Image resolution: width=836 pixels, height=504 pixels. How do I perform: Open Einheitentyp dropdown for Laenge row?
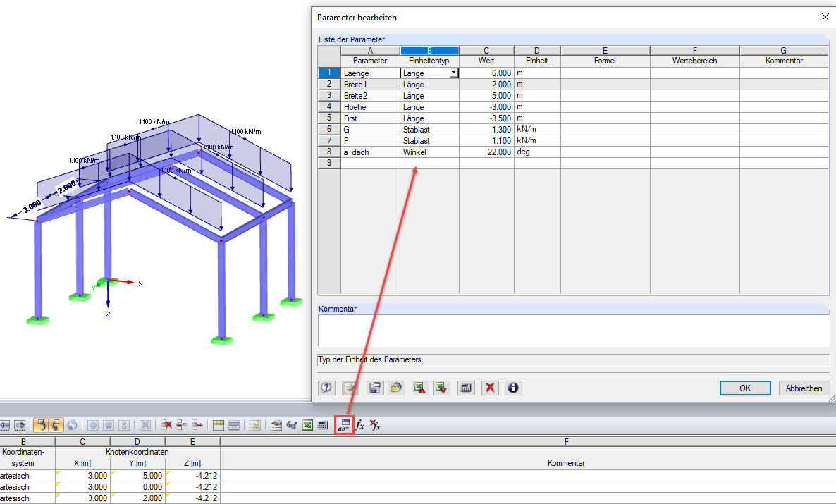pyautogui.click(x=453, y=73)
